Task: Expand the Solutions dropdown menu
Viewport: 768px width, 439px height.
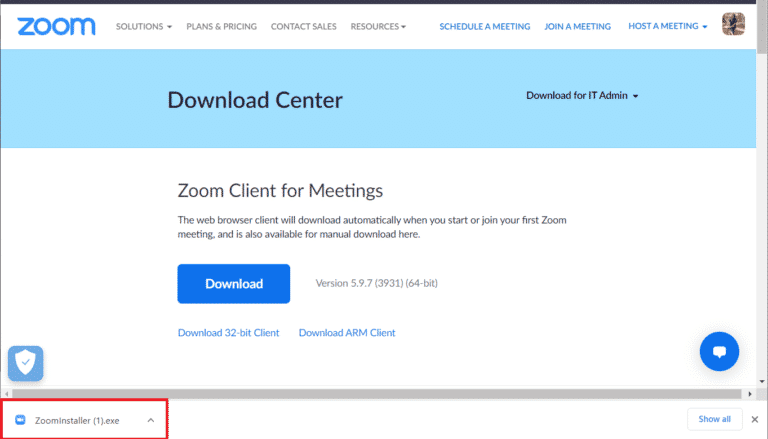Action: pyautogui.click(x=144, y=26)
